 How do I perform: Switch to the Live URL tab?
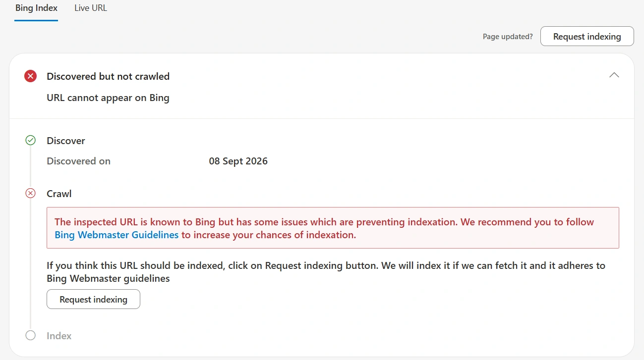click(91, 8)
